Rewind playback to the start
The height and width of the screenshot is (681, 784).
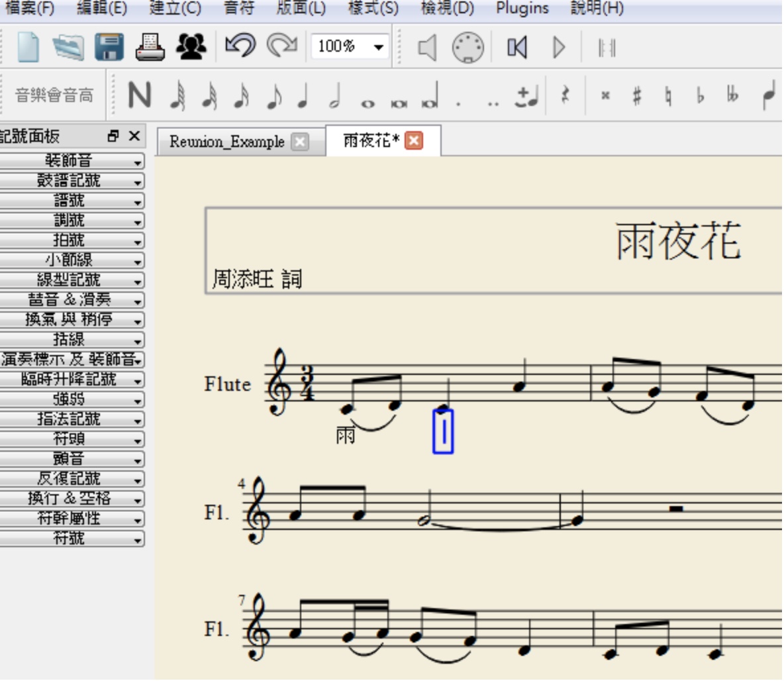[517, 48]
